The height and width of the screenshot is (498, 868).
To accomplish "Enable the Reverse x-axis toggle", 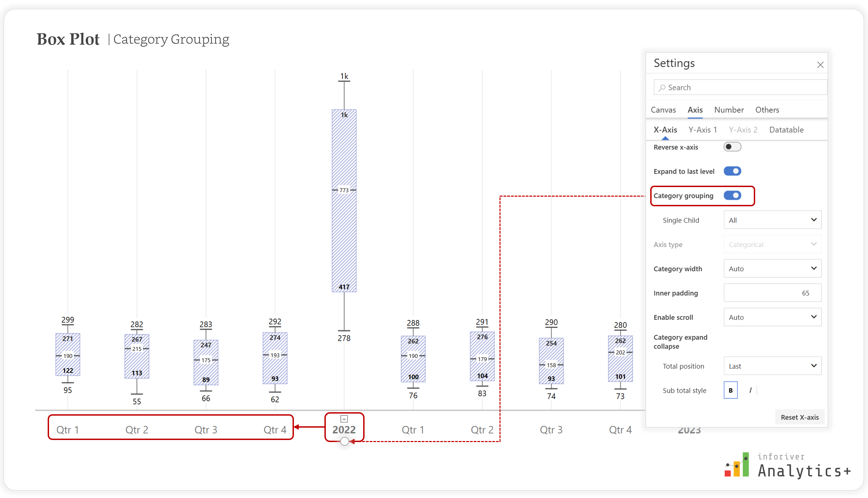I will 732,147.
